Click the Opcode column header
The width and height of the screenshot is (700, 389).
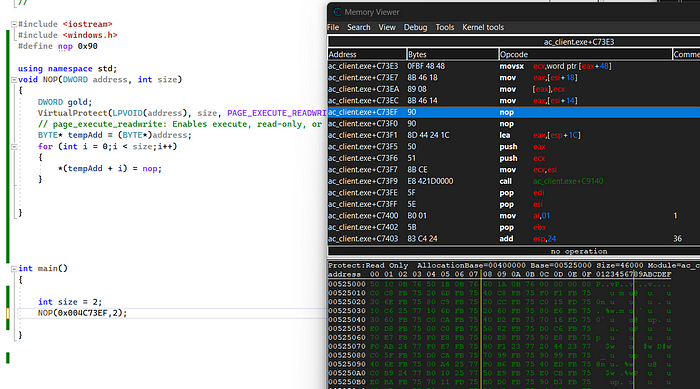[x=585, y=54]
